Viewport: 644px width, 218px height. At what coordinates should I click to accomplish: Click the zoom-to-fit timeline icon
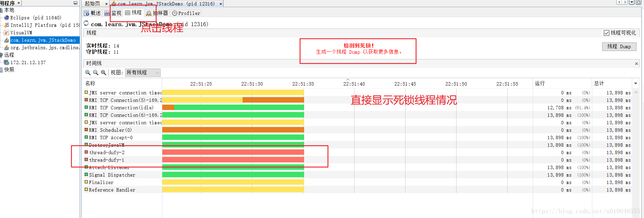(103, 73)
